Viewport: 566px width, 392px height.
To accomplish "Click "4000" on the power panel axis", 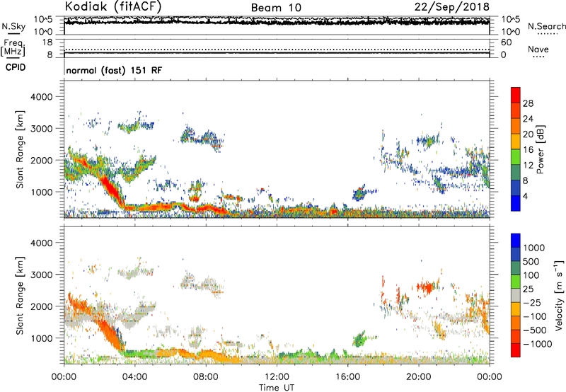I will 42,97.
